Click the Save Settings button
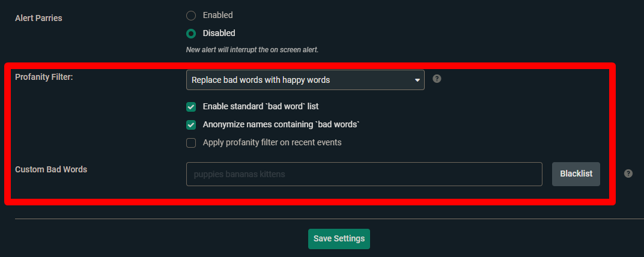Image resolution: width=644 pixels, height=257 pixels. (x=339, y=238)
